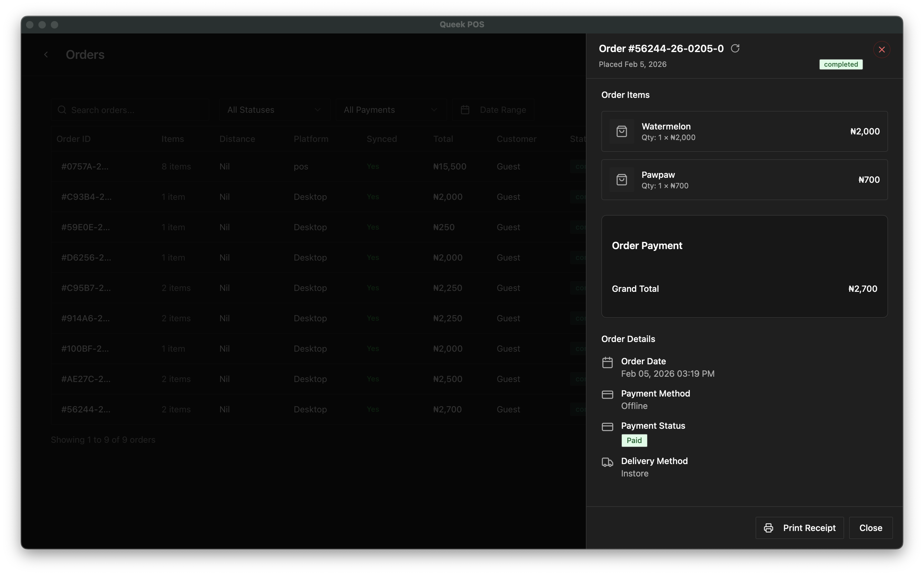Click the search magnifier icon

62,110
